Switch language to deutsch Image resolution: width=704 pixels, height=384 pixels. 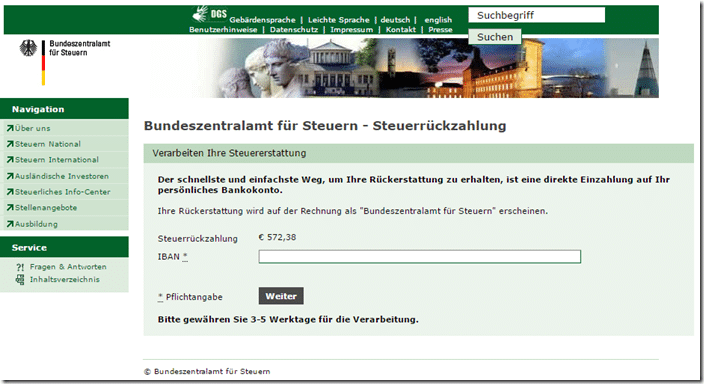395,20
